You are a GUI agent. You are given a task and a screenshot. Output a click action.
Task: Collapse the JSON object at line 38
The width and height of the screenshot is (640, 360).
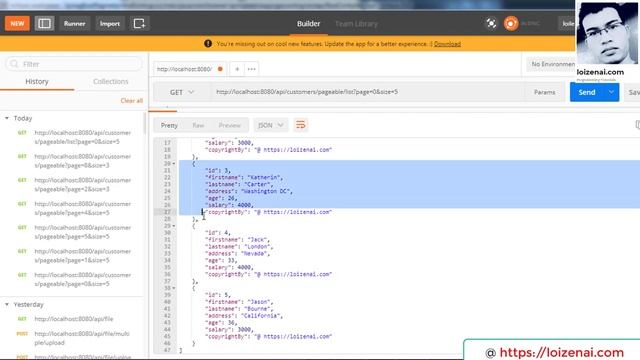pos(174,288)
